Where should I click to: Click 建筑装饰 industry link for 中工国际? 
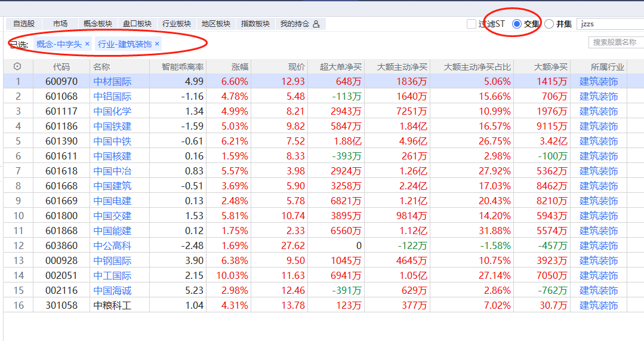tap(599, 276)
